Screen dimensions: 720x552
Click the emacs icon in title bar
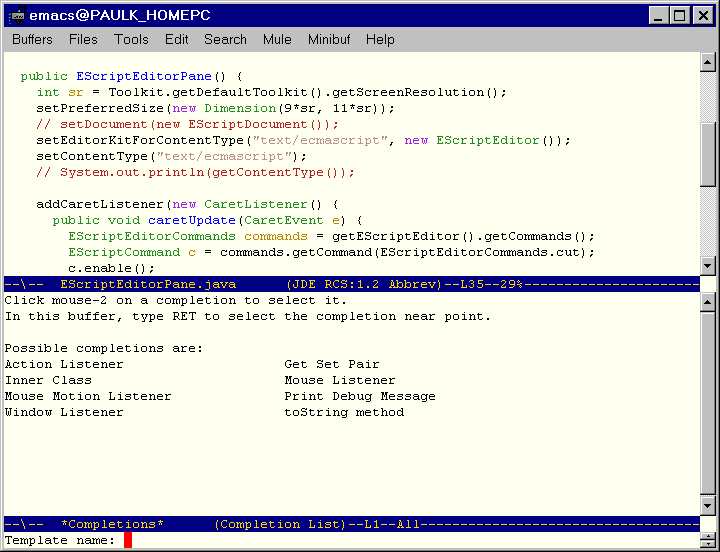point(15,15)
